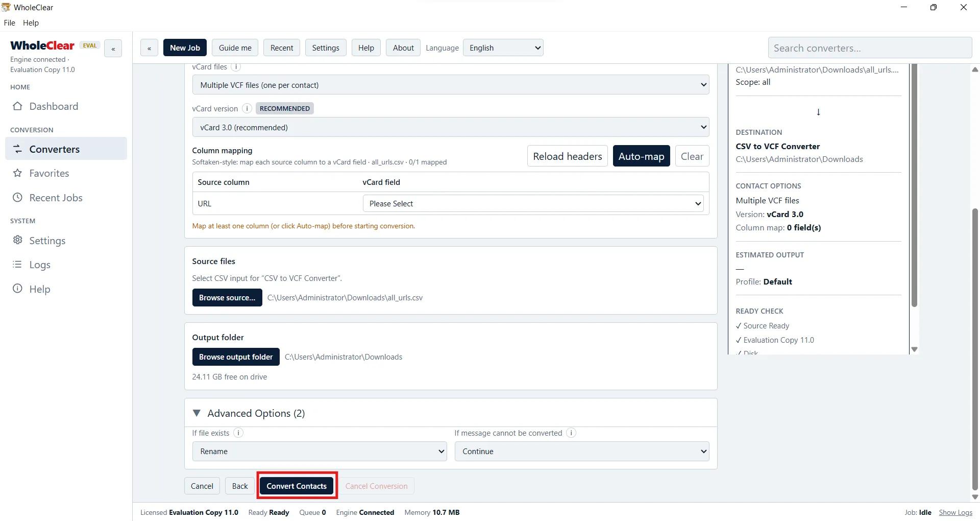
Task: Open the Dashboard home icon
Action: coord(17,106)
